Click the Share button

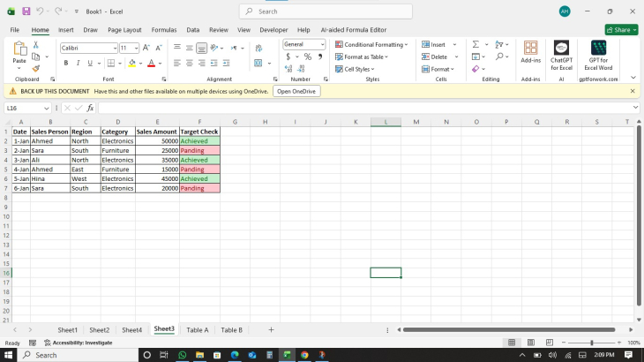(621, 29)
